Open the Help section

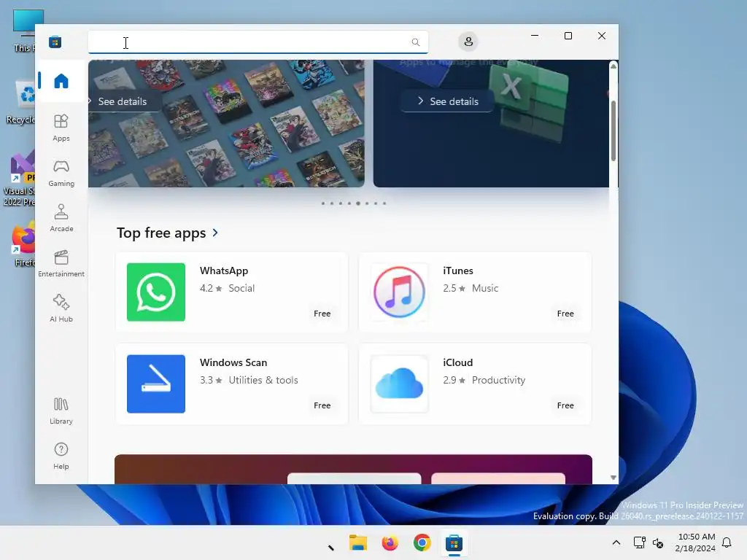(x=61, y=456)
